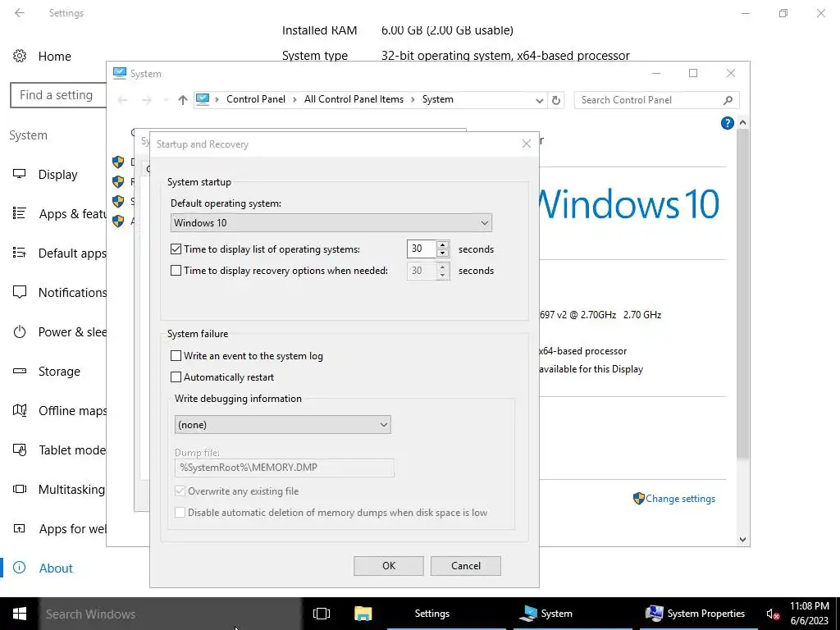This screenshot has height=630, width=840.
Task: Click the Search Windows taskbar box
Action: coord(171,614)
